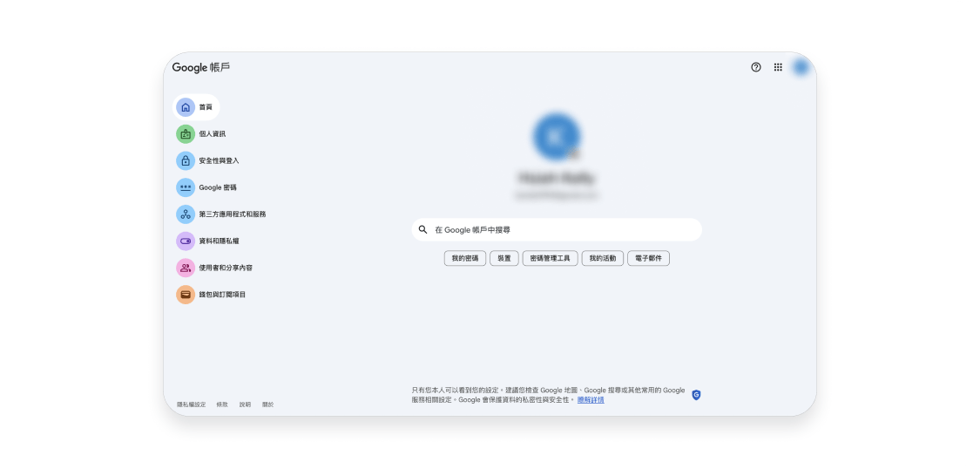Click the 首頁 home icon in sidebar
The image size is (980, 469).
[x=186, y=107]
